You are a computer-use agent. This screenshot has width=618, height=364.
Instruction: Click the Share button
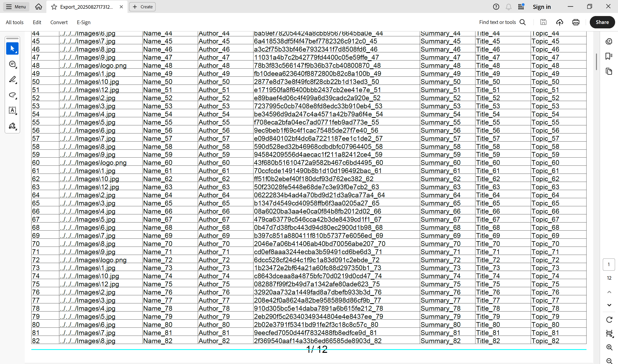pos(602,22)
